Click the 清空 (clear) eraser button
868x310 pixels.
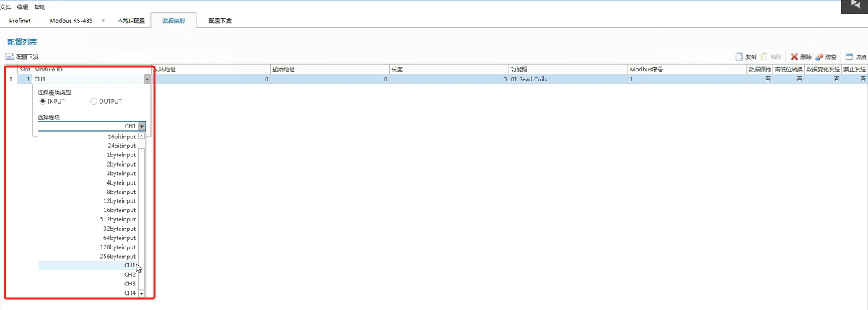tap(826, 56)
